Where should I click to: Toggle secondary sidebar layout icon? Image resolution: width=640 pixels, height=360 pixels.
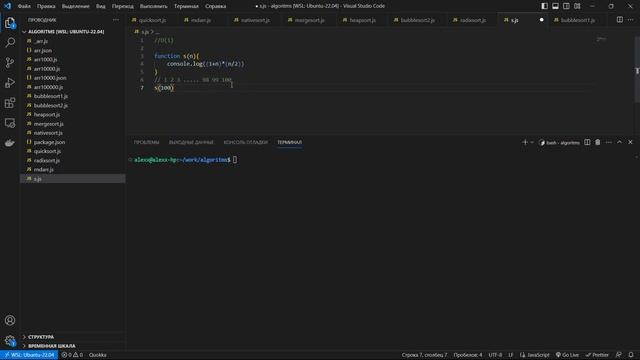[567, 6]
